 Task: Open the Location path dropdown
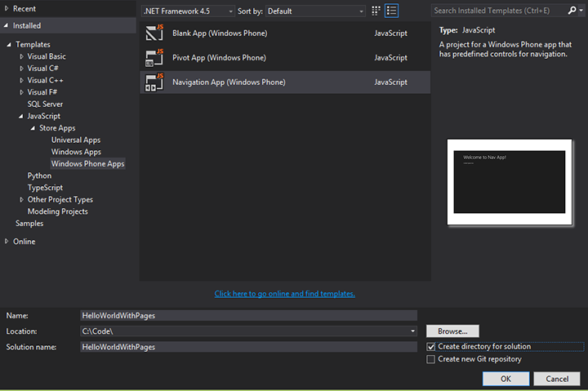point(412,331)
